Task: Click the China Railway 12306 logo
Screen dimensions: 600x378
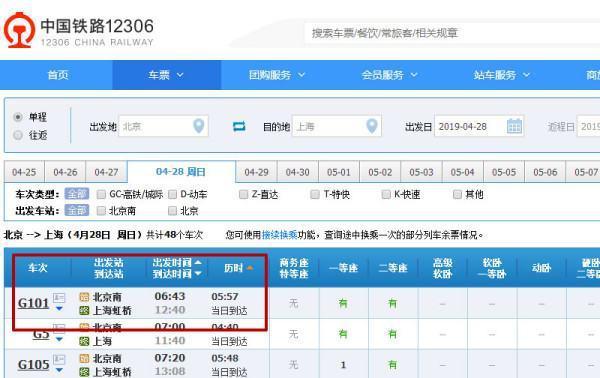Action: point(78,31)
